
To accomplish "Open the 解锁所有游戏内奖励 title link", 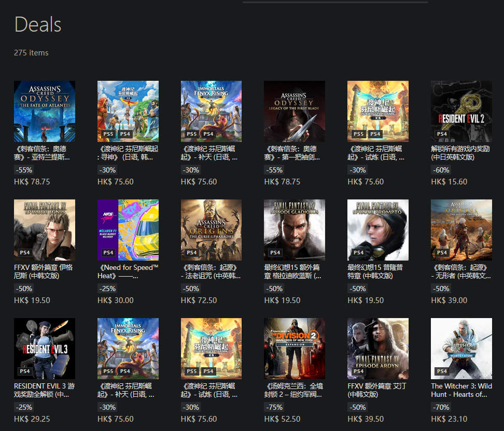I will [460, 153].
